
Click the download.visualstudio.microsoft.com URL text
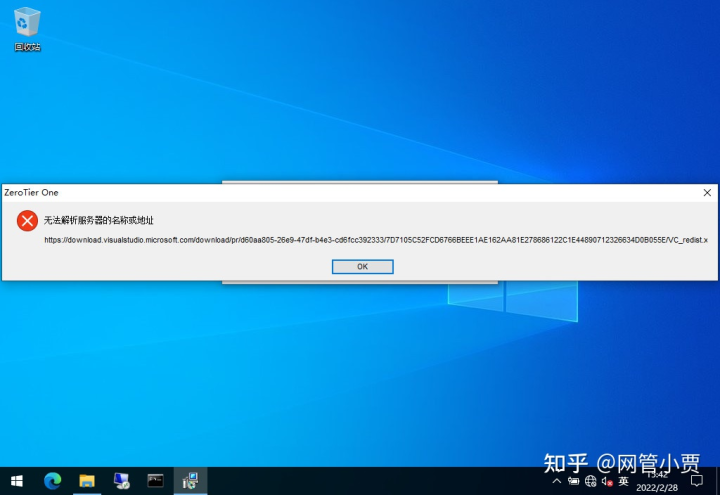pos(376,240)
